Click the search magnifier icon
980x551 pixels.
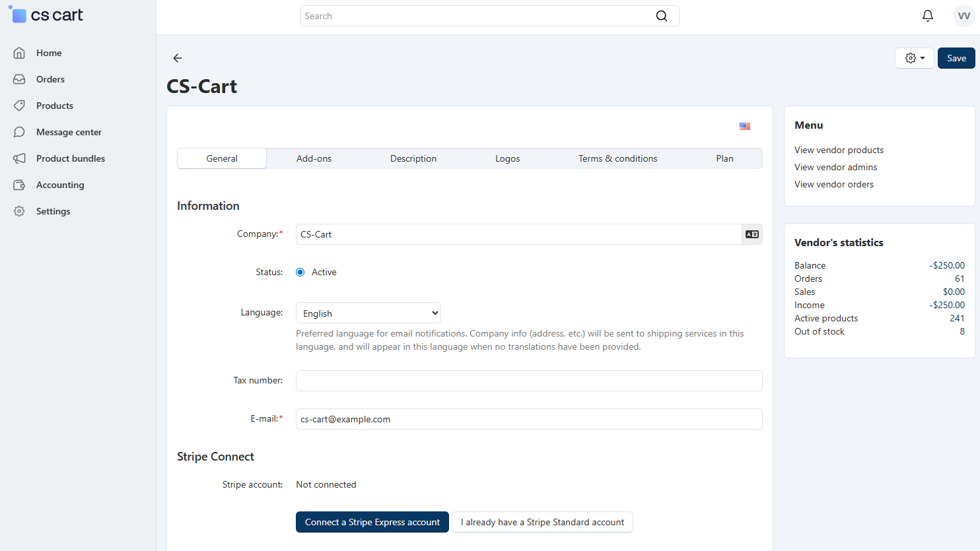tap(662, 16)
